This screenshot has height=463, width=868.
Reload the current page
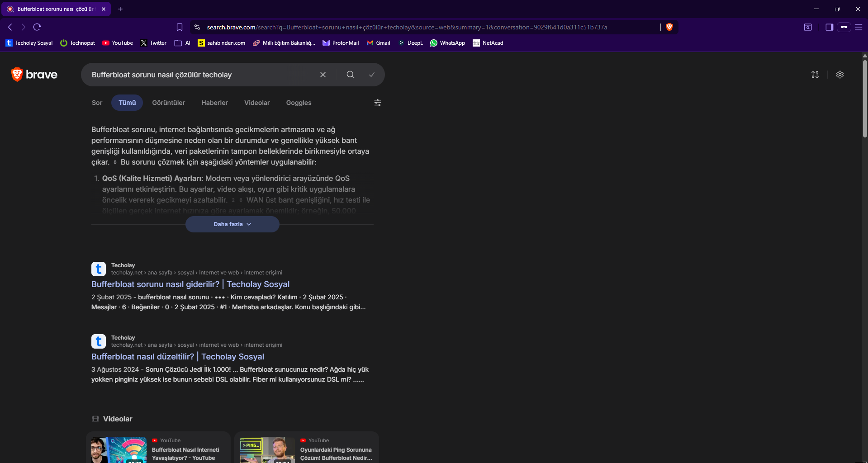(37, 27)
